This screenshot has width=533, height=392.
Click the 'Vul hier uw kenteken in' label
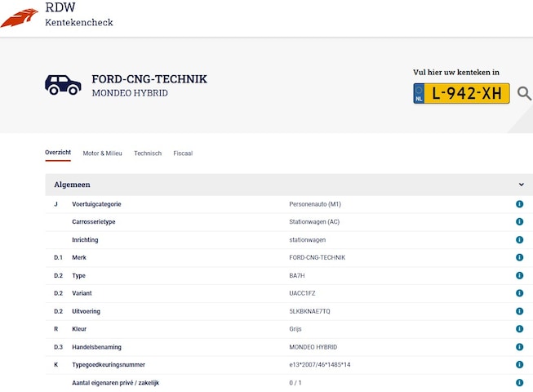click(456, 72)
